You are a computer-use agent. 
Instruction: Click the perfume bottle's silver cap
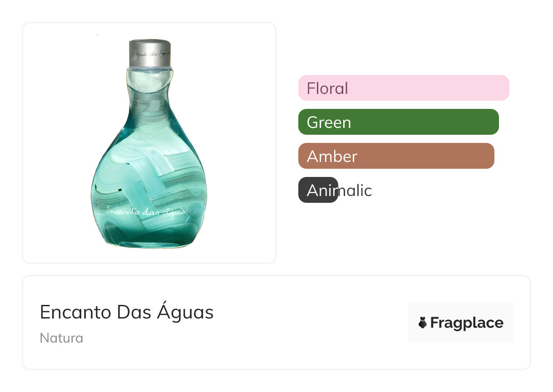coord(150,53)
